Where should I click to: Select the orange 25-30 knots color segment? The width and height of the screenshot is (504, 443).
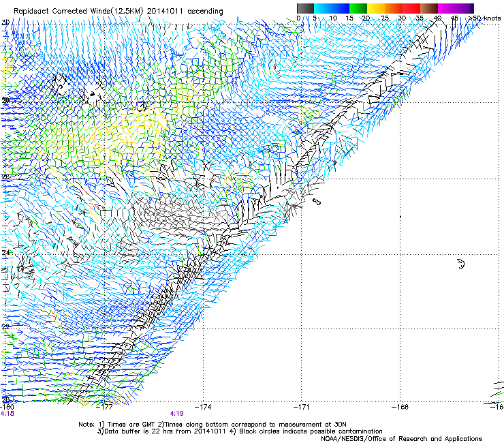[394, 8]
